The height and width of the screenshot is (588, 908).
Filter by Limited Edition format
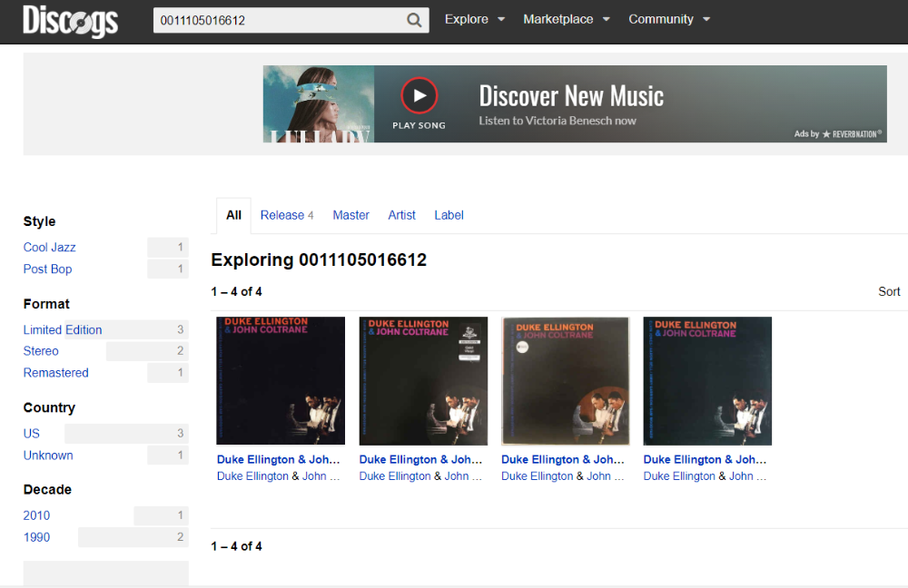click(x=63, y=329)
